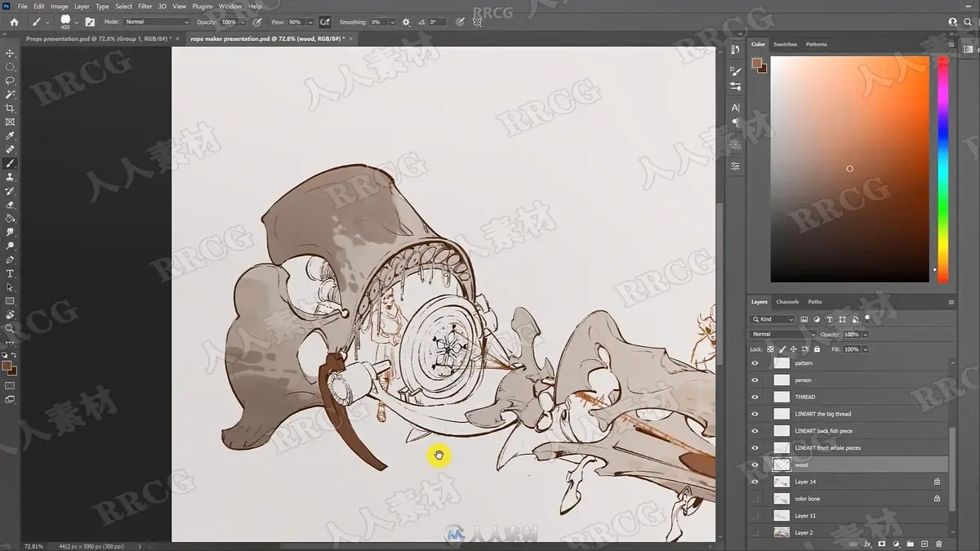This screenshot has width=980, height=551.
Task: Open the brush Mode dropdown
Action: 157,22
